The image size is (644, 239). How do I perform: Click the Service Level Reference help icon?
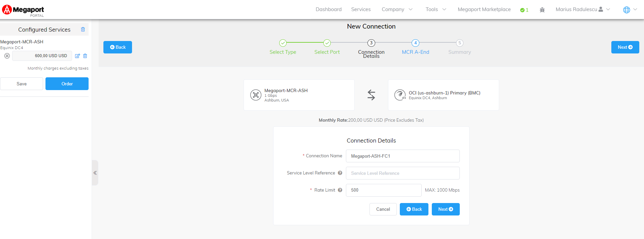click(340, 173)
